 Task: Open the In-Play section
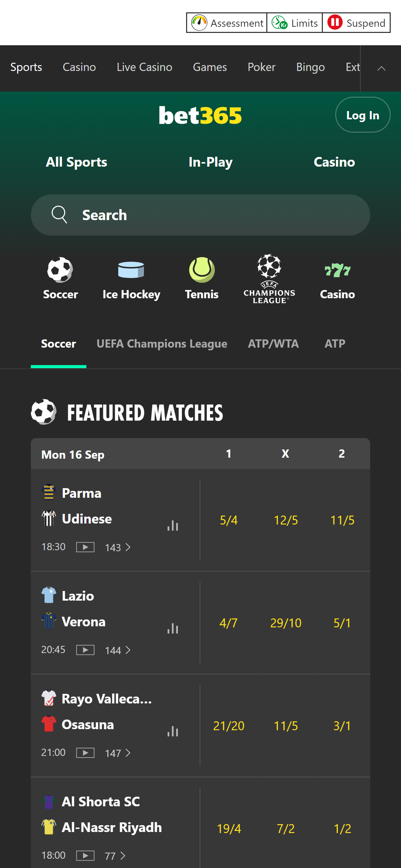click(210, 162)
